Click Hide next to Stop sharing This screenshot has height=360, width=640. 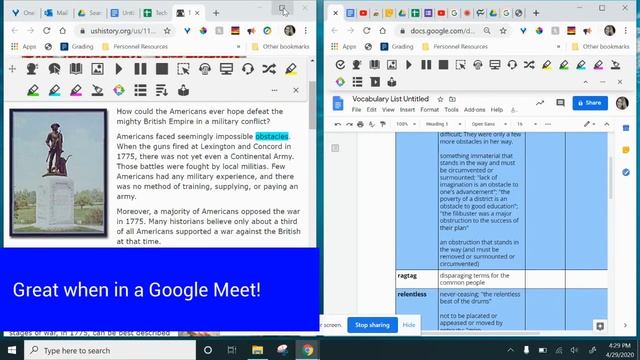pos(409,325)
